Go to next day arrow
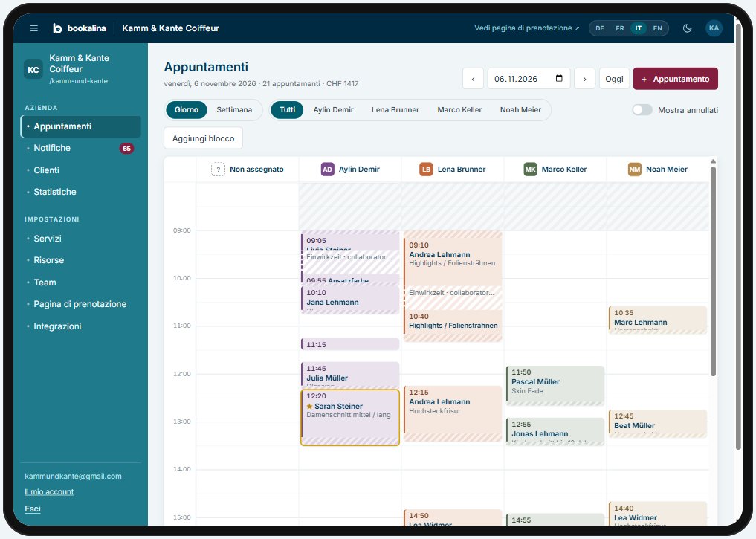Image resolution: width=756 pixels, height=539 pixels. click(x=584, y=79)
